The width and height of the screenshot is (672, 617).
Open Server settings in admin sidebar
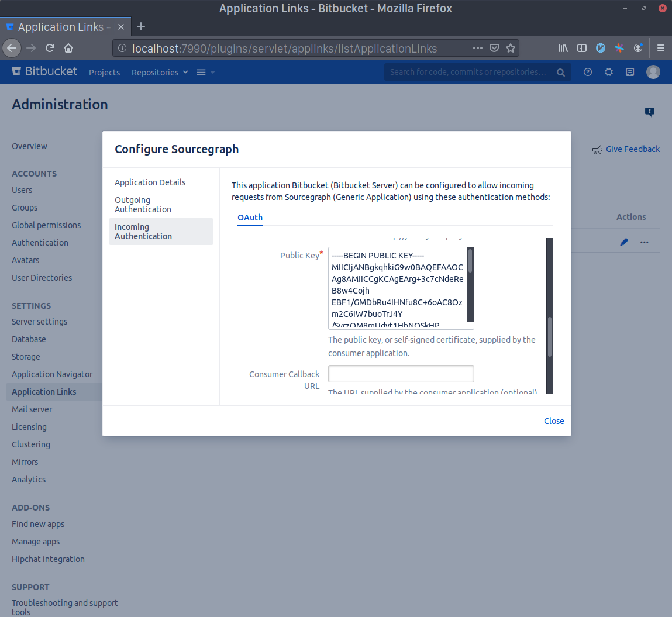click(39, 321)
